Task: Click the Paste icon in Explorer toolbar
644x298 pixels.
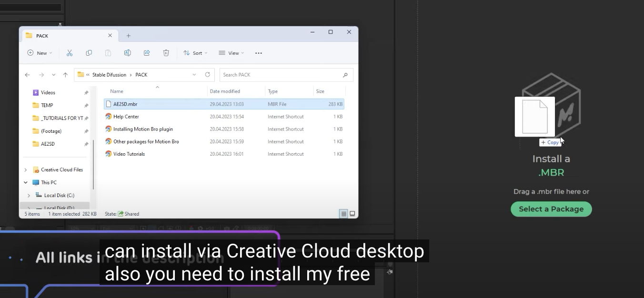Action: [108, 53]
